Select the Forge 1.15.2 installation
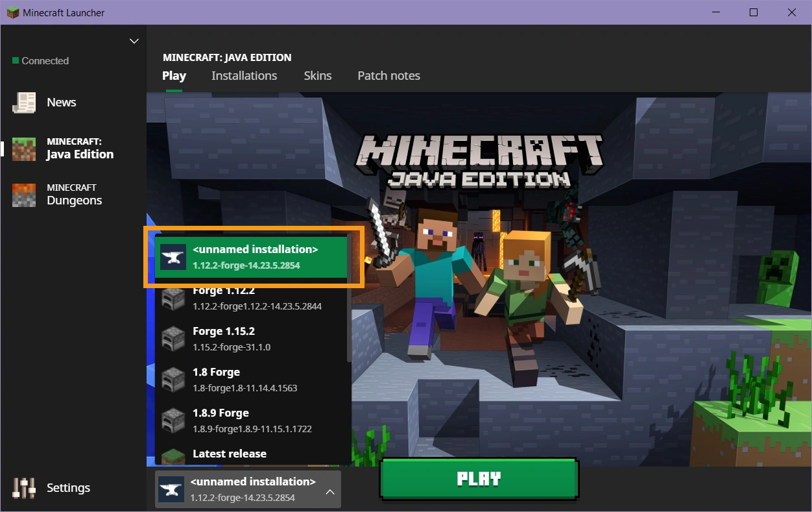 [251, 339]
